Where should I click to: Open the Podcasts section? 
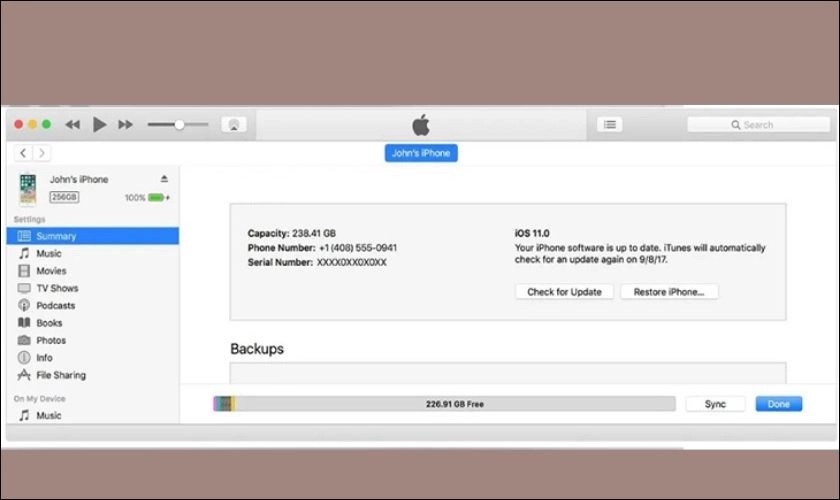93,305
